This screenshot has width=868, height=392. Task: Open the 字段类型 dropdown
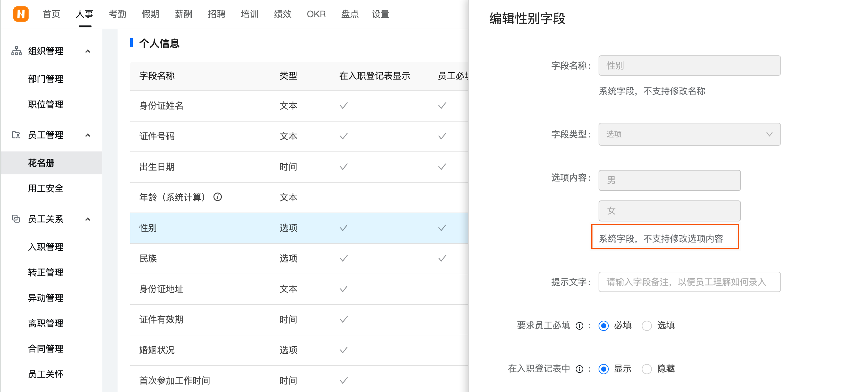pos(689,134)
